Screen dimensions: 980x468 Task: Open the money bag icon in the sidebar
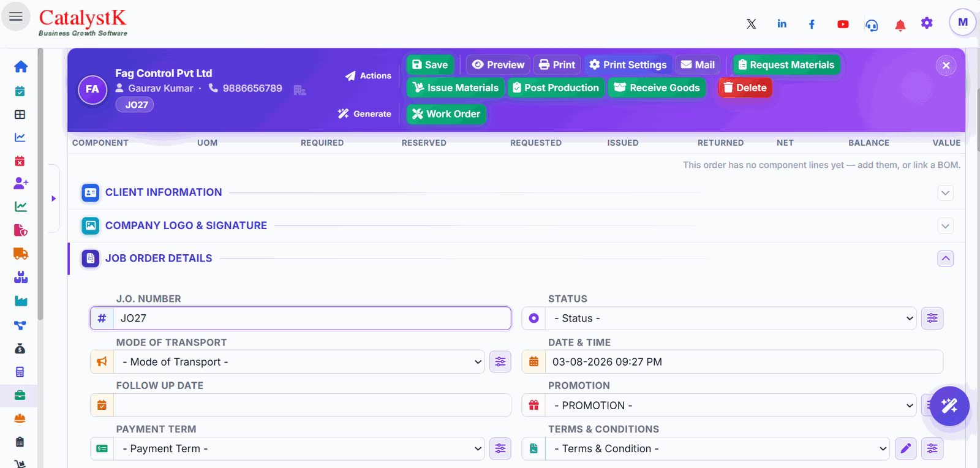20,349
